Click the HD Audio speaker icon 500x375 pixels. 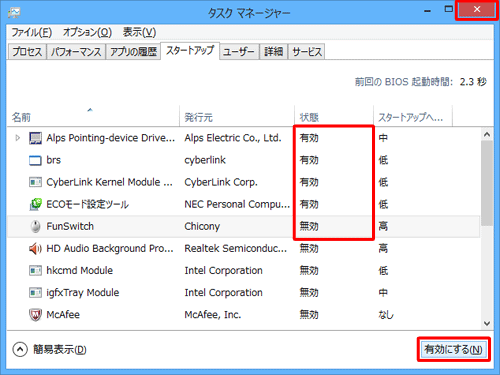(x=35, y=248)
